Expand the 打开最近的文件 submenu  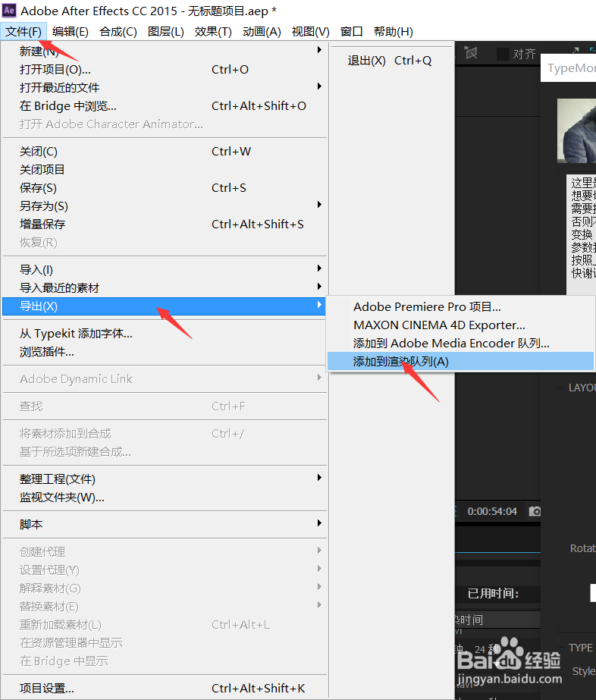(165, 87)
